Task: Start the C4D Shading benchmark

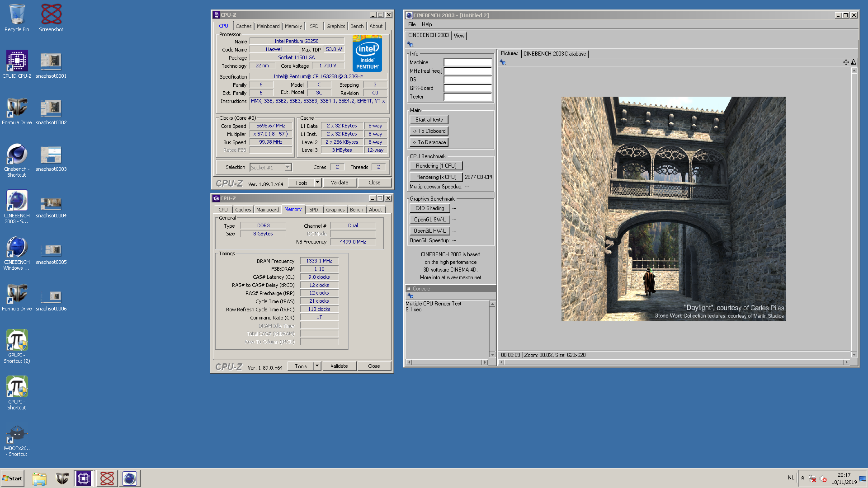Action: point(430,208)
